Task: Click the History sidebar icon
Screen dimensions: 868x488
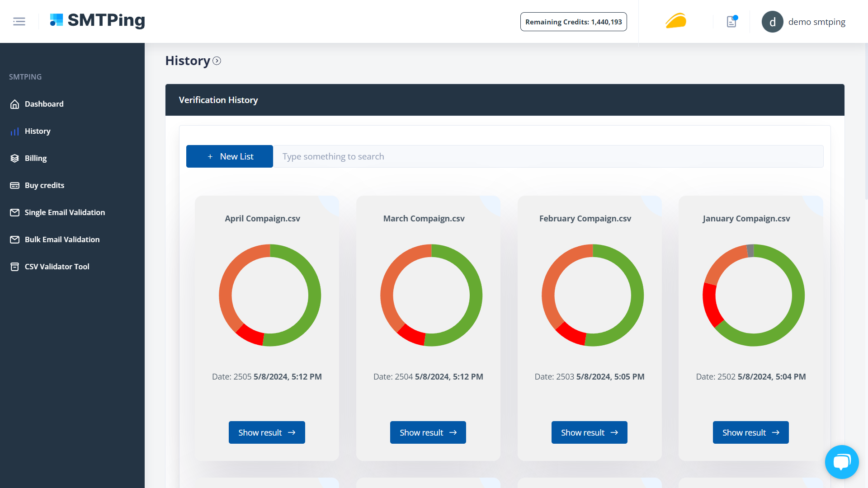Action: tap(14, 131)
